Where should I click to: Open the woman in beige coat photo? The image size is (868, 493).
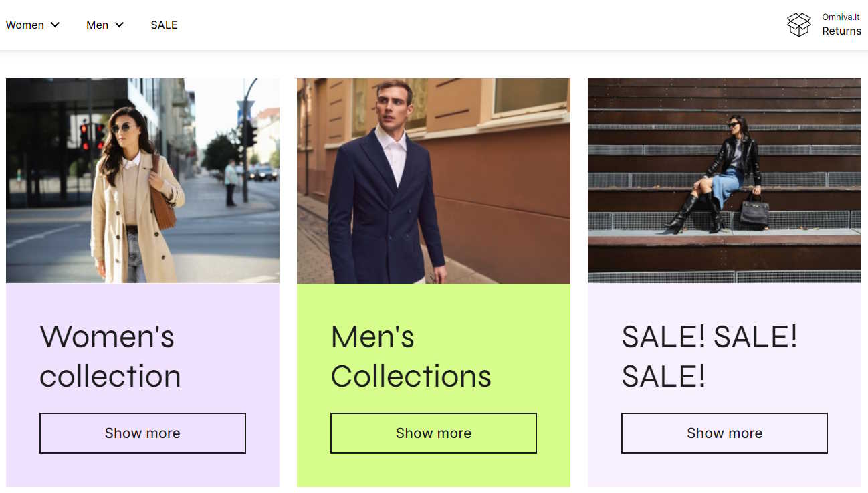(x=142, y=181)
